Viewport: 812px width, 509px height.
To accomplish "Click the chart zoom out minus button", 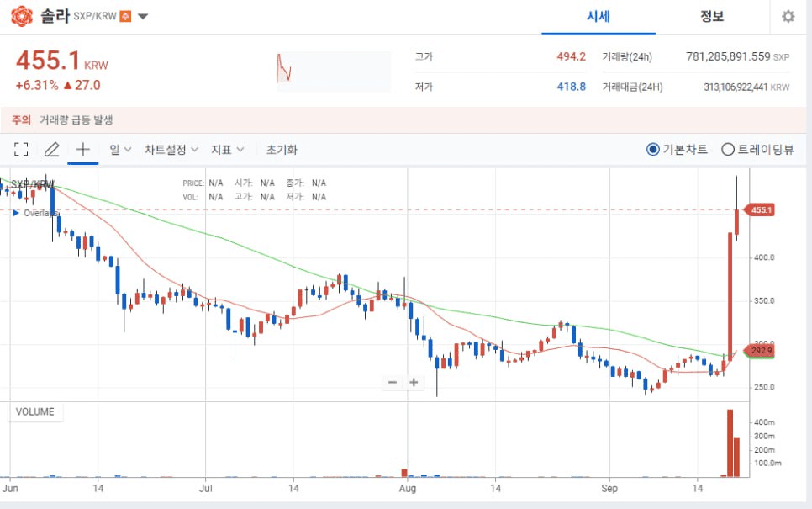I will [x=393, y=382].
